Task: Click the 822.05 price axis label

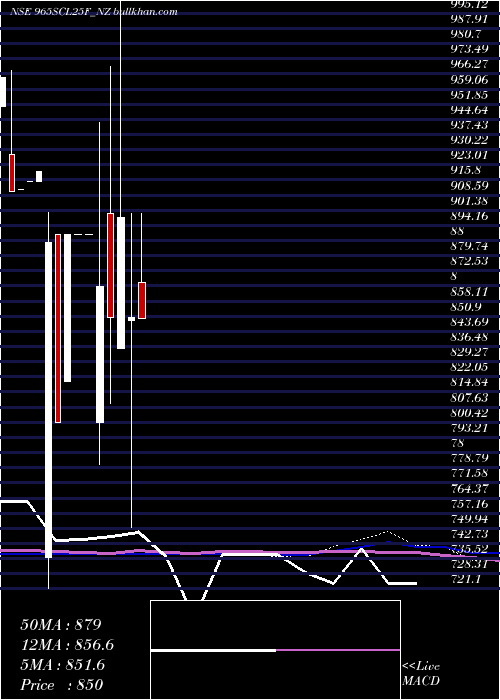Action: (x=470, y=367)
